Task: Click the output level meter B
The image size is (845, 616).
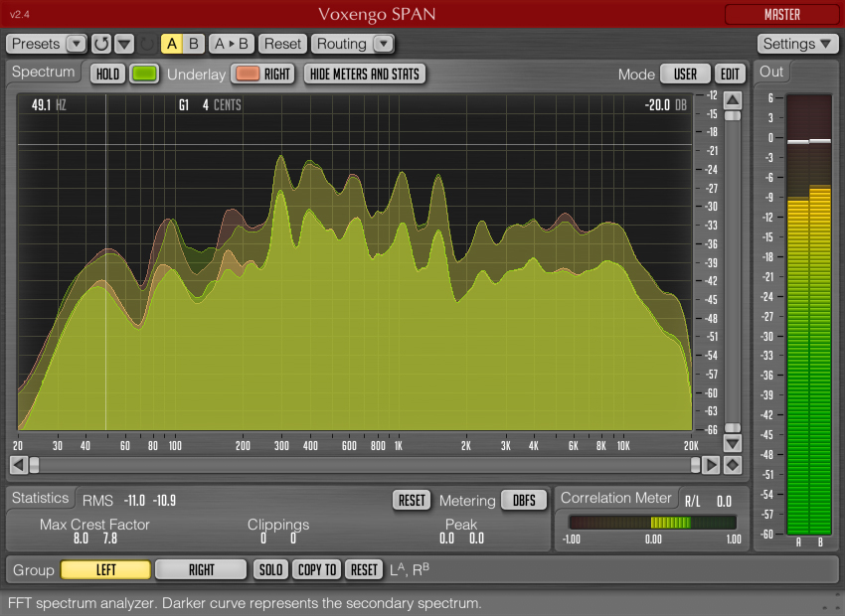Action: (x=820, y=315)
